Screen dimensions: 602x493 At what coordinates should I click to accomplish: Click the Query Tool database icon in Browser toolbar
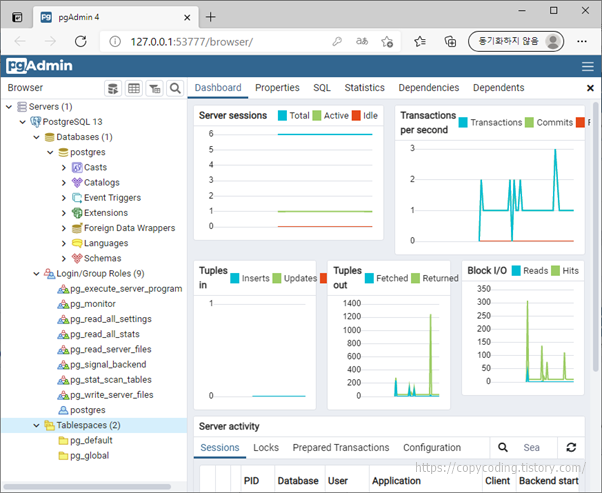[x=113, y=88]
